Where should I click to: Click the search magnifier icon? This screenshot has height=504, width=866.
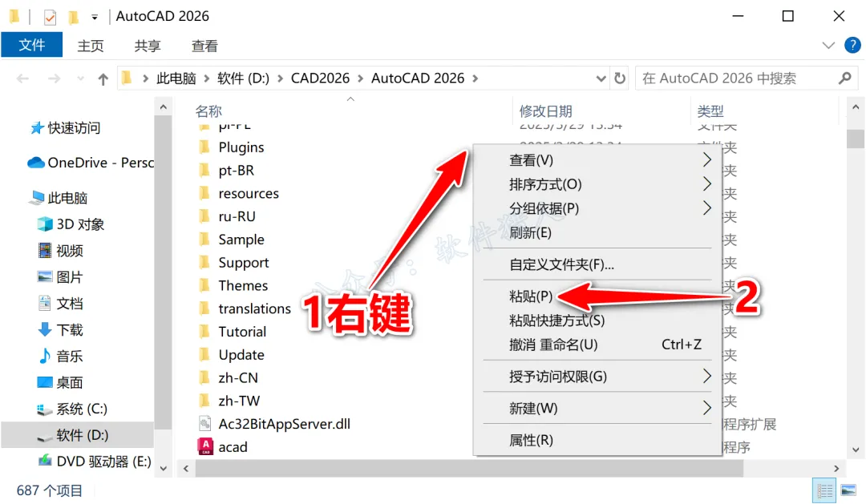844,79
